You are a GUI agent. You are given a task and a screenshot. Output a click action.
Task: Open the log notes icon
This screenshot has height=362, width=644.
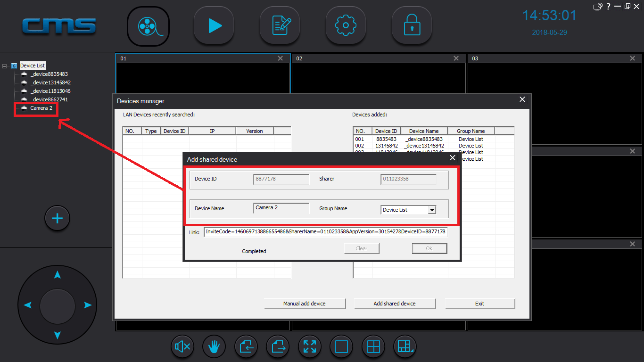[x=280, y=26]
